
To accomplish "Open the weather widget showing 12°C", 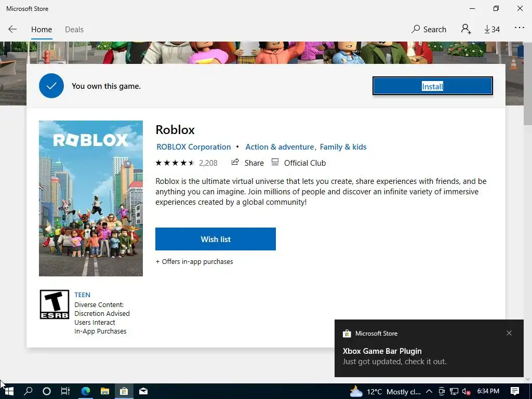I will point(385,392).
